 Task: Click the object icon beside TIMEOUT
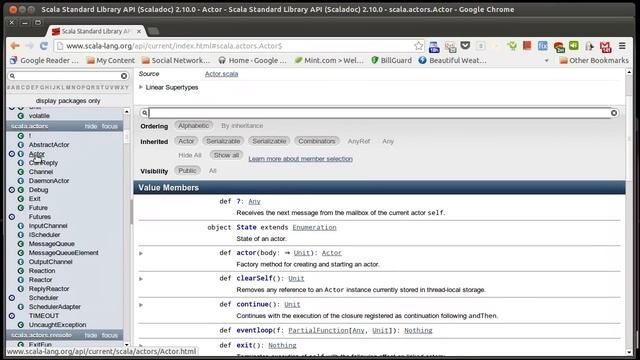tap(12, 316)
